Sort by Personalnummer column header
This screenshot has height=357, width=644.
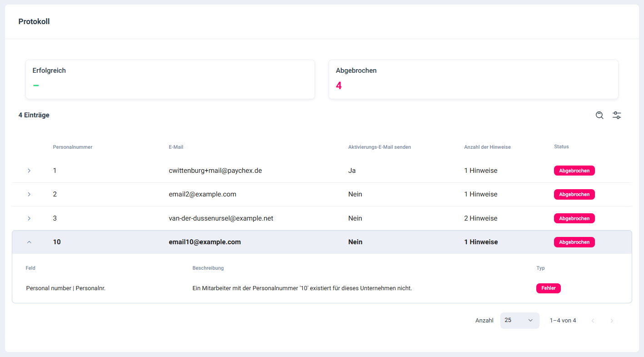[x=73, y=147]
